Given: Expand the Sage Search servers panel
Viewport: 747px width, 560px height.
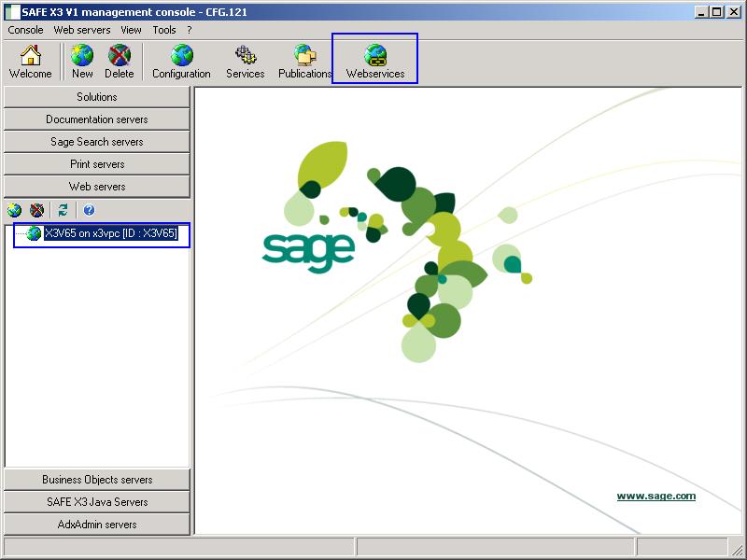Looking at the screenshot, I should click(97, 142).
